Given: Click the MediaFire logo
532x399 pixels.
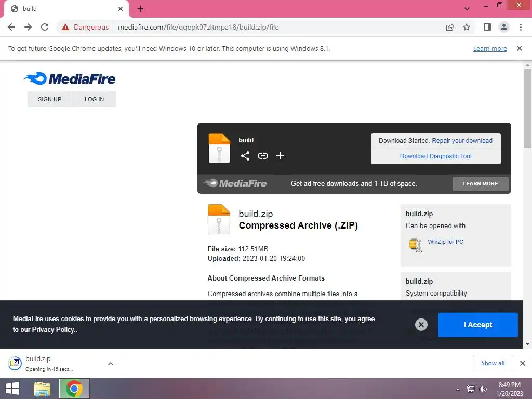Looking at the screenshot, I should click(x=70, y=79).
